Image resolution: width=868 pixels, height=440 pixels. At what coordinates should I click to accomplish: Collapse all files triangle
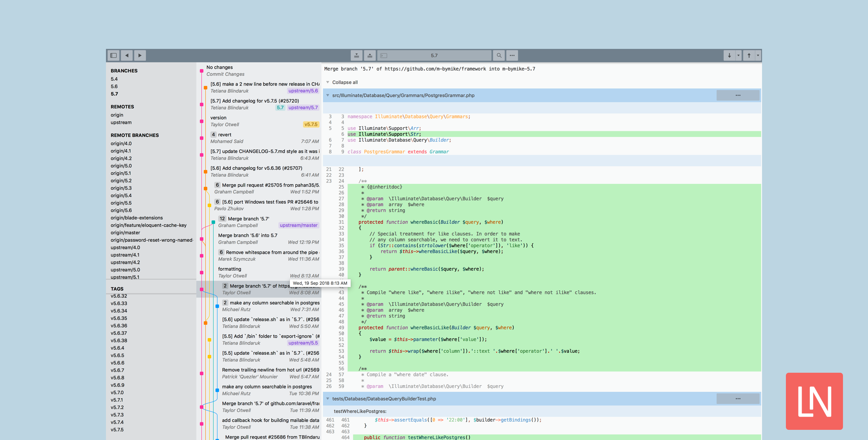[328, 82]
